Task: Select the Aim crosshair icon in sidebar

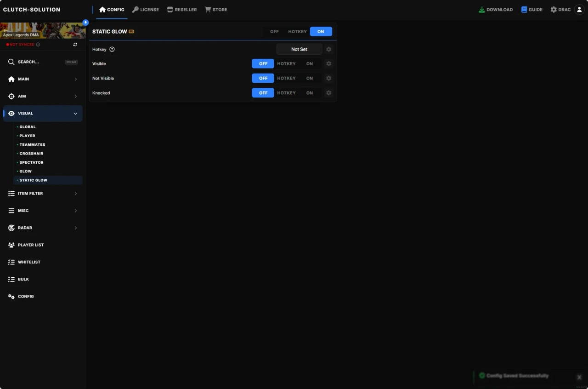Action: (11, 96)
